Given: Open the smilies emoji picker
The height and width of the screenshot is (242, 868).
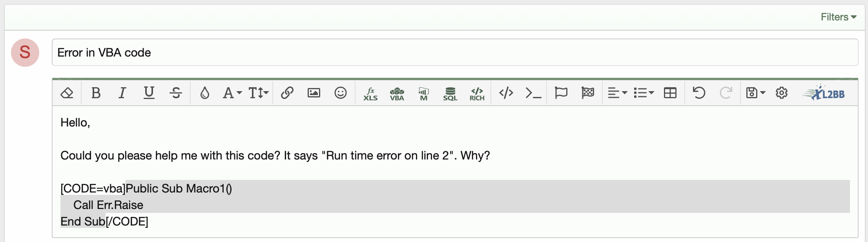Looking at the screenshot, I should tap(341, 93).
